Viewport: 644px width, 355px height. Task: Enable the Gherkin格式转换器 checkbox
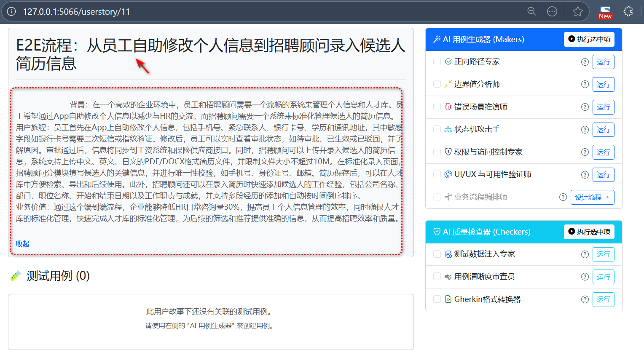437,299
